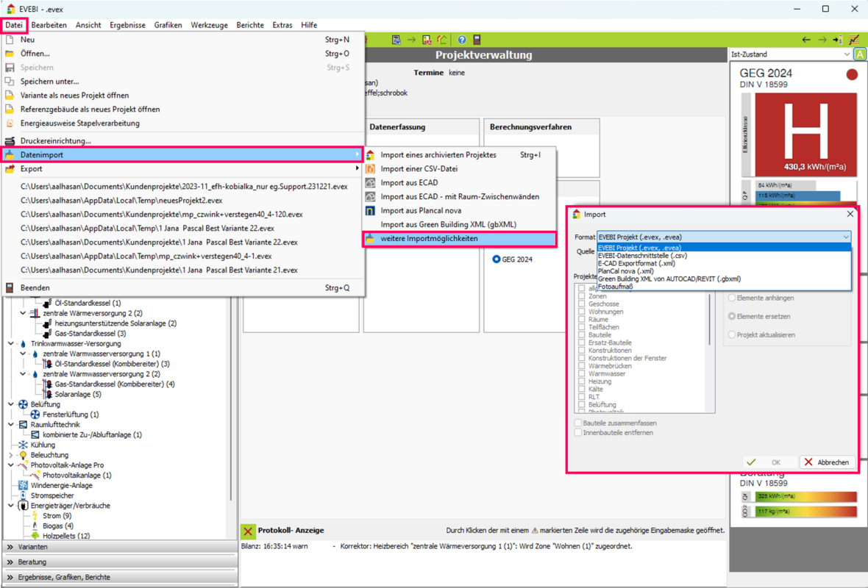This screenshot has height=588, width=868.
Task: Select the Elemente anhängen radio button
Action: (732, 298)
